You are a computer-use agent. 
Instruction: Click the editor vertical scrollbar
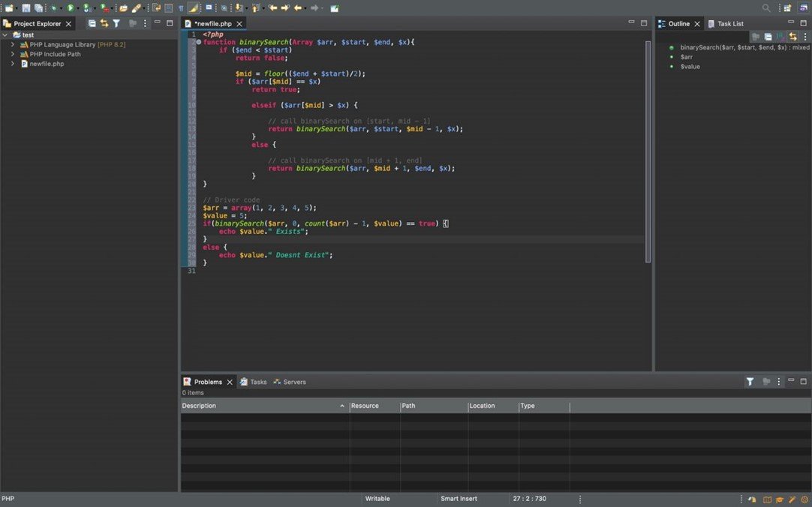[648, 151]
